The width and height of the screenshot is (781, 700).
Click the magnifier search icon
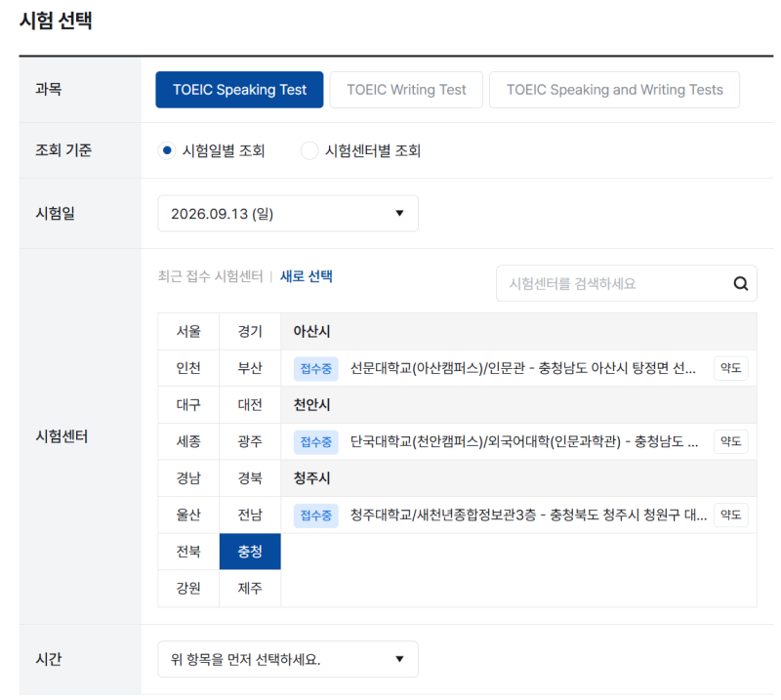tap(741, 283)
